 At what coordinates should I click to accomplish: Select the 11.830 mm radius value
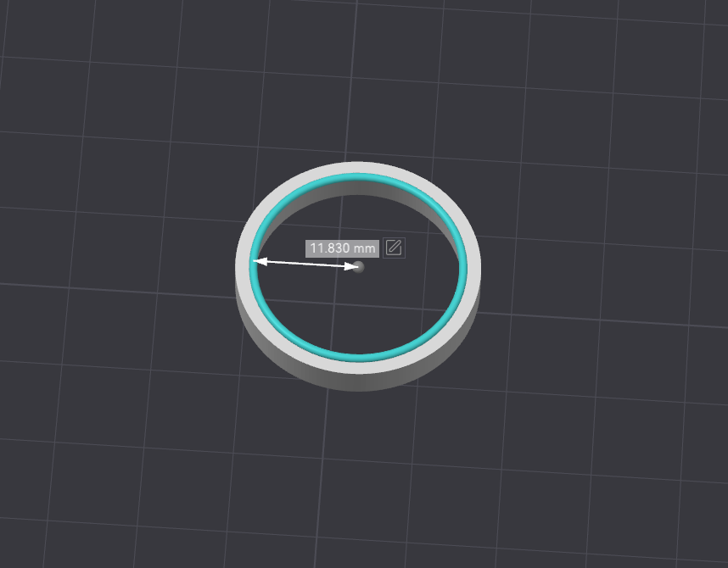(342, 248)
